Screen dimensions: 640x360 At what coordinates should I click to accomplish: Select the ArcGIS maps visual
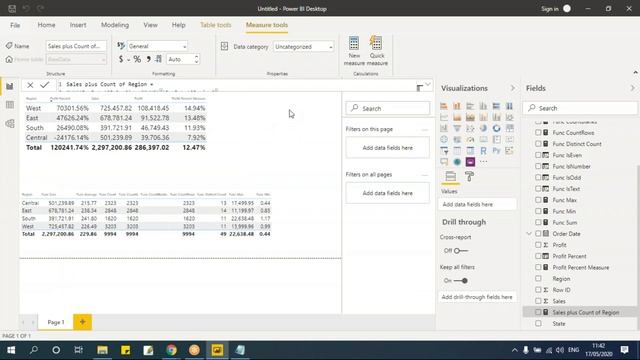(457, 162)
